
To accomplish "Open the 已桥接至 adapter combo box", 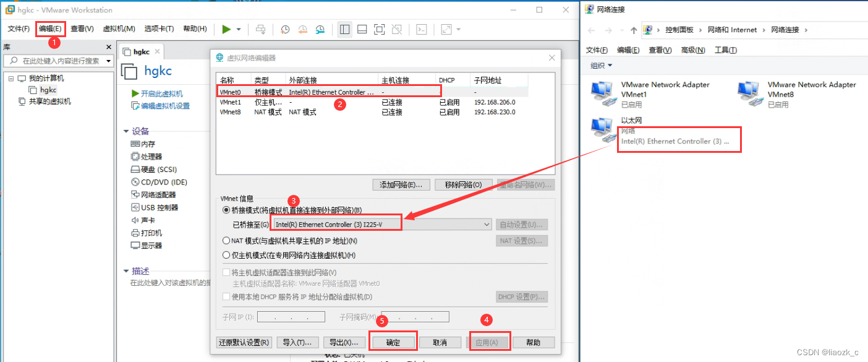I will pyautogui.click(x=383, y=225).
